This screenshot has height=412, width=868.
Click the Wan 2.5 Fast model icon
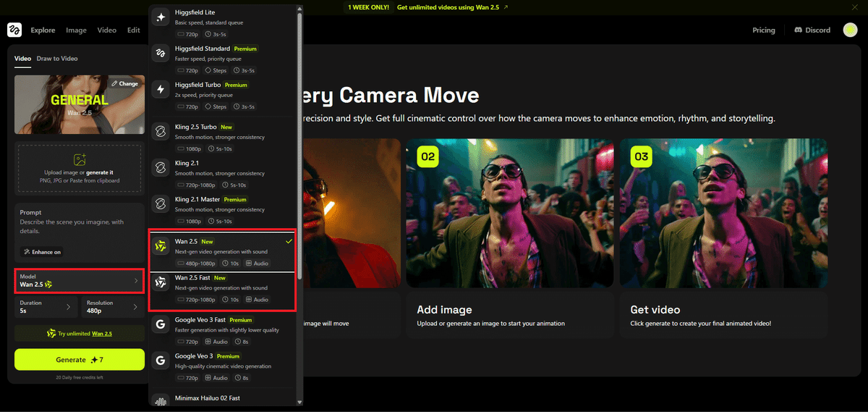(x=161, y=283)
